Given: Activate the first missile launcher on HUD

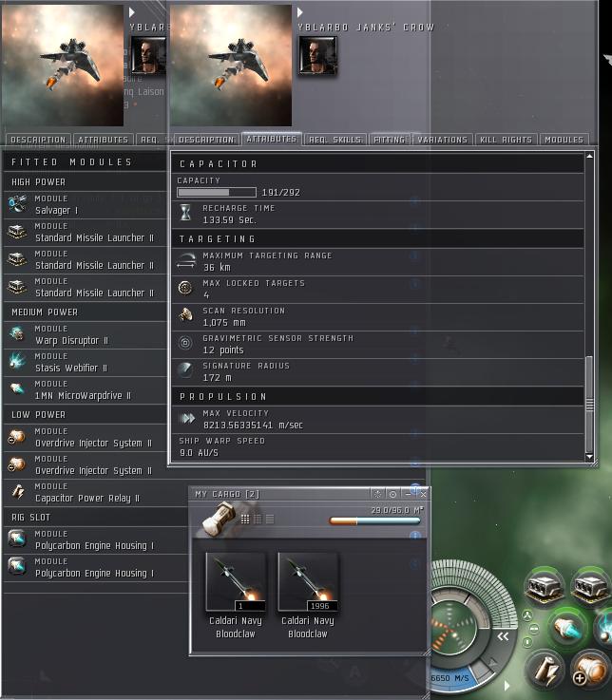Looking at the screenshot, I should pyautogui.click(x=545, y=586).
